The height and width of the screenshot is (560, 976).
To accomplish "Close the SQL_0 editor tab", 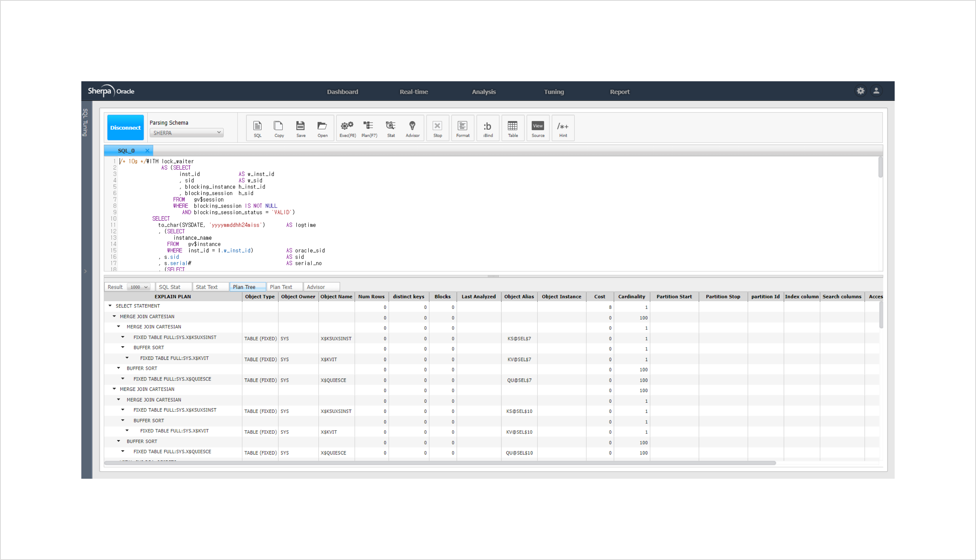I will pos(147,151).
